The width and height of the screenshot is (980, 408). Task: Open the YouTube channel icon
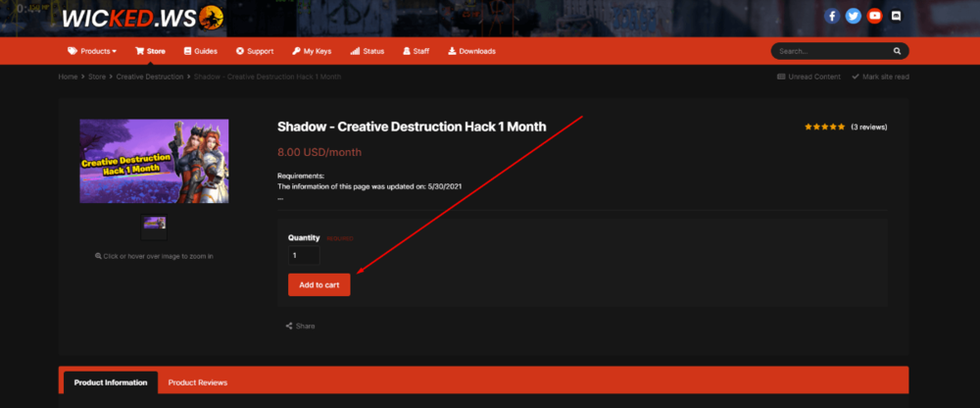pyautogui.click(x=875, y=16)
